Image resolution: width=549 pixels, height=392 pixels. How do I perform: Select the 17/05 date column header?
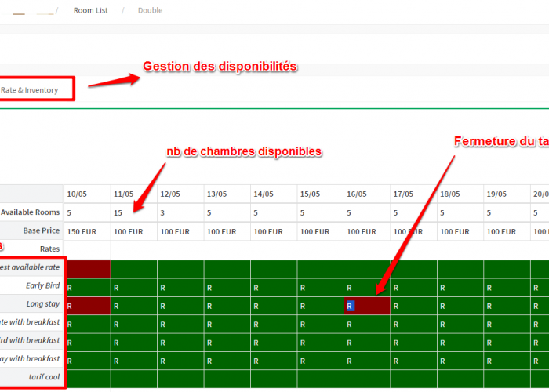pos(413,194)
